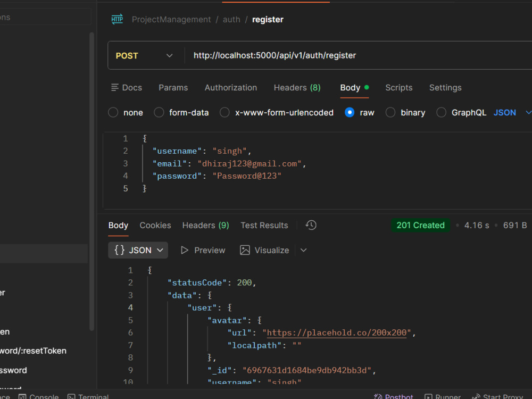The width and height of the screenshot is (532, 399).
Task: Switch to the Settings tab
Action: click(445, 88)
